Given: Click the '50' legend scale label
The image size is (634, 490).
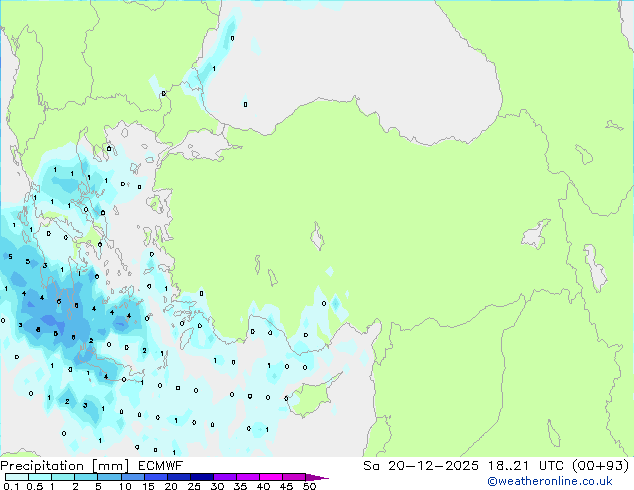Looking at the screenshot, I should [x=309, y=486].
